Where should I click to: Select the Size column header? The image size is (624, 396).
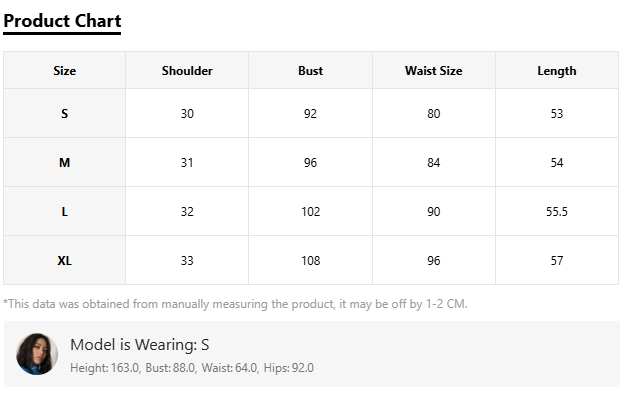(x=64, y=71)
